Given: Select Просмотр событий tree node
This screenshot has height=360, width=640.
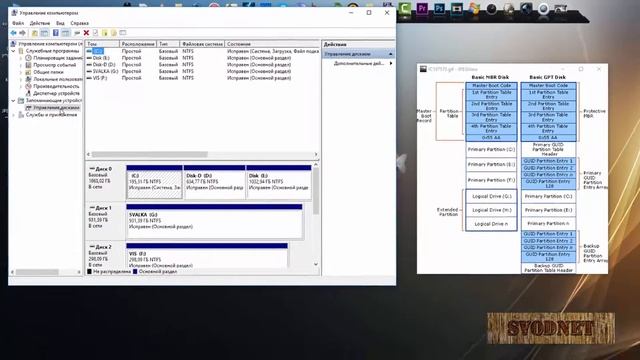Looking at the screenshot, I should tap(54, 65).
